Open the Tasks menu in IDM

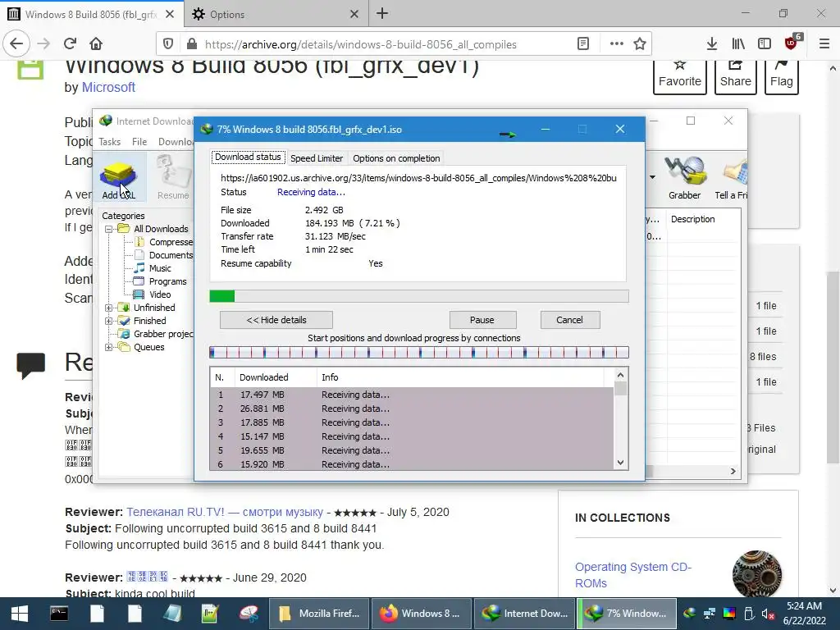109,141
